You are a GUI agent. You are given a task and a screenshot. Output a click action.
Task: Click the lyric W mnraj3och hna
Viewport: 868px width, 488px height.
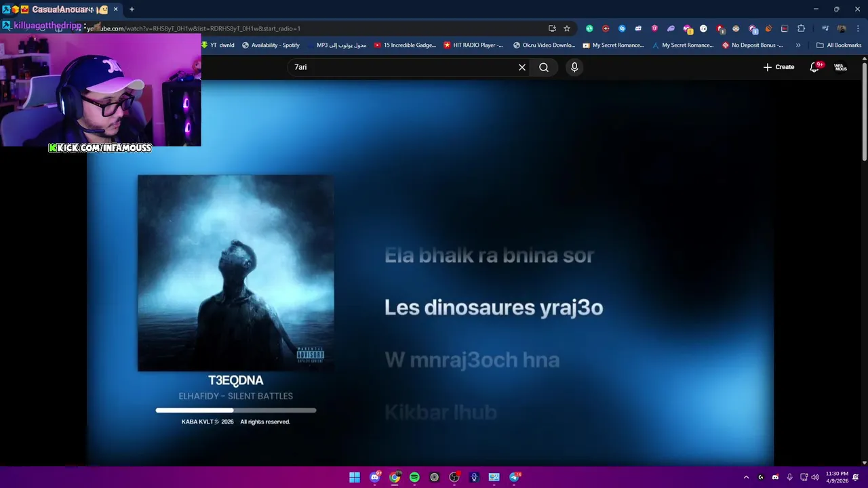click(x=472, y=360)
